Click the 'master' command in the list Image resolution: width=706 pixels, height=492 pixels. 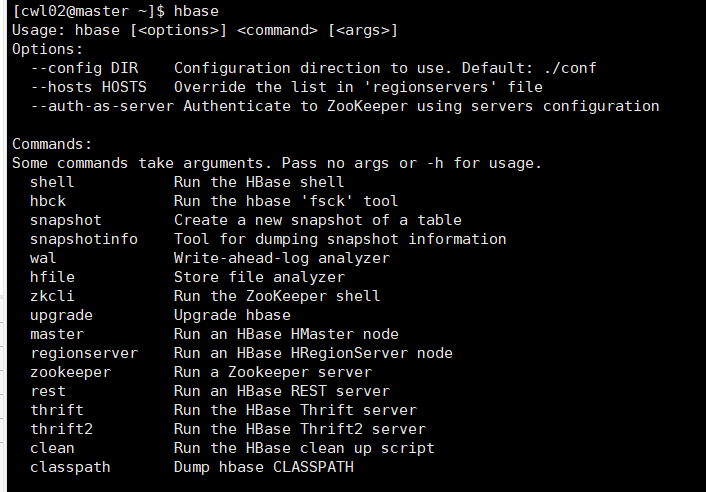coord(57,334)
